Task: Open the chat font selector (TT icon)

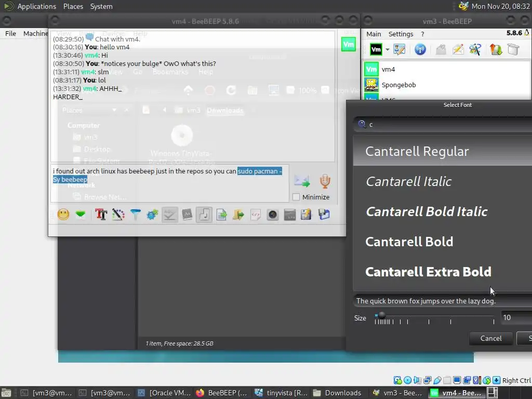Action: pyautogui.click(x=101, y=215)
